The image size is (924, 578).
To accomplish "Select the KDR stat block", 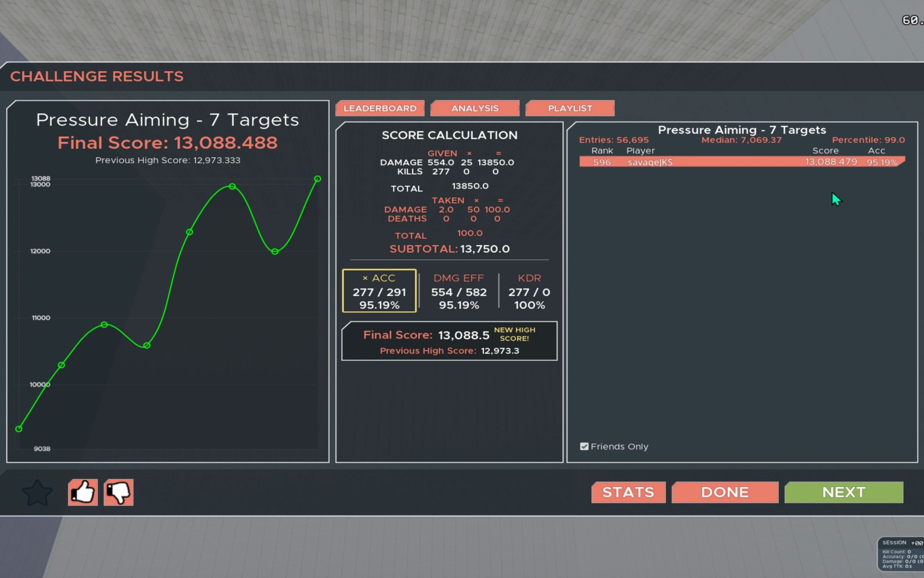I will 529,291.
